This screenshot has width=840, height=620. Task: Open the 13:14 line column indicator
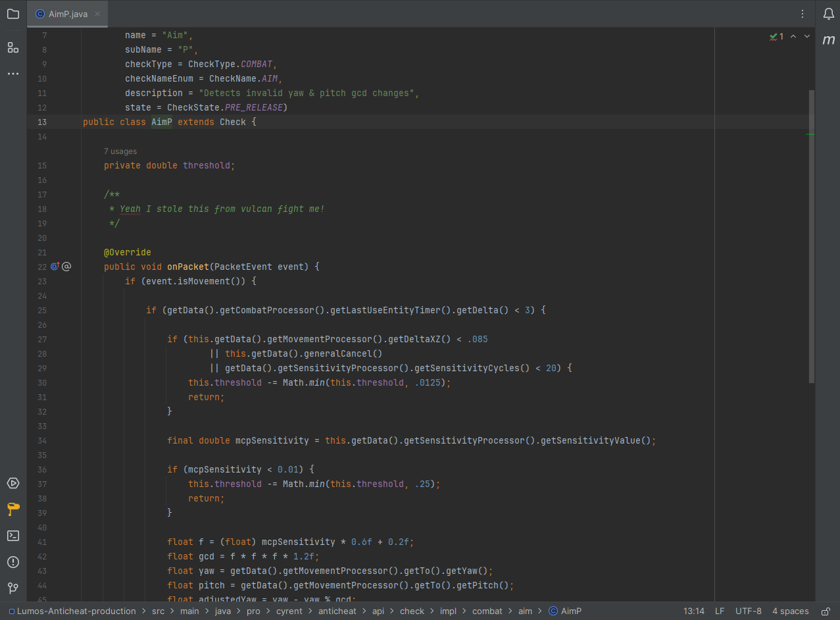[693, 611]
